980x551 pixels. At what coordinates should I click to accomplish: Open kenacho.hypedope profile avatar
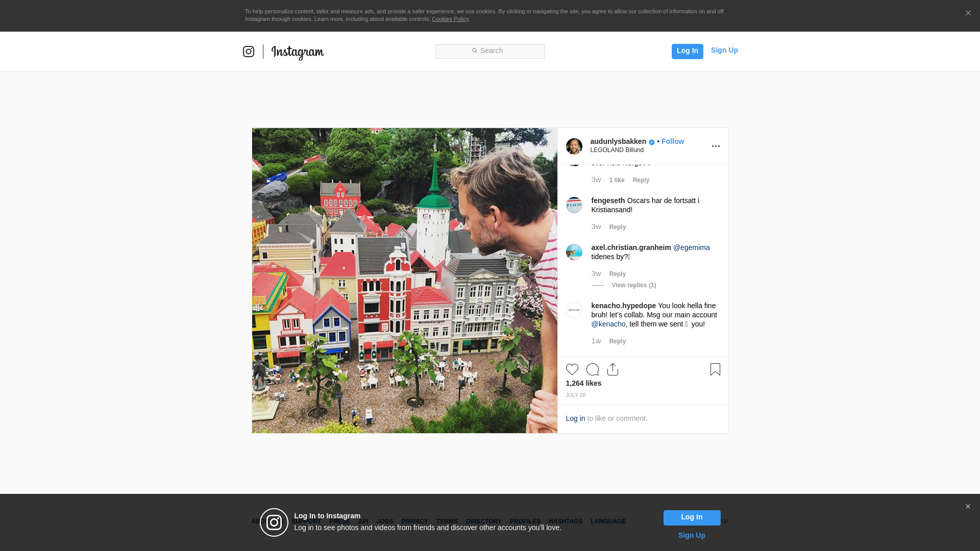click(x=574, y=310)
